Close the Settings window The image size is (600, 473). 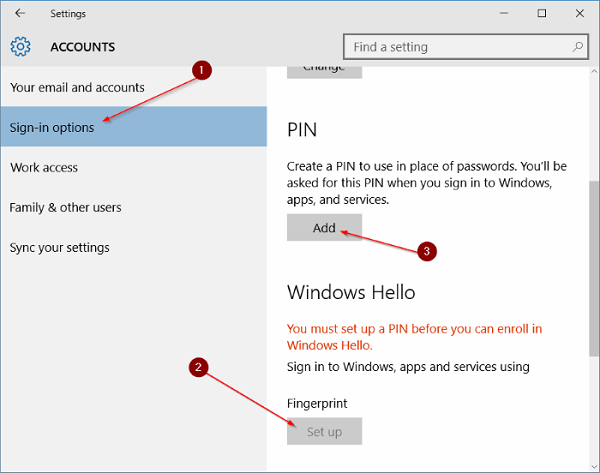[x=584, y=14]
